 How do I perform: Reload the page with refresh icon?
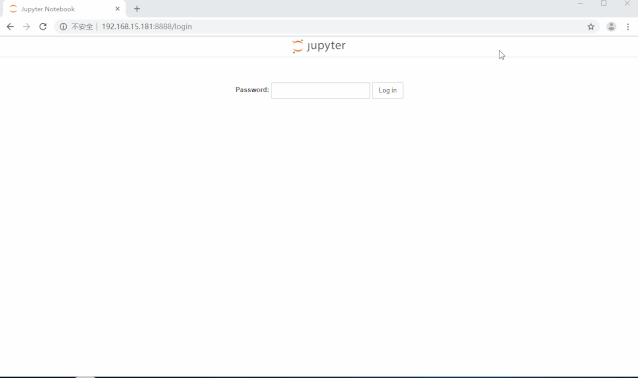pos(43,26)
